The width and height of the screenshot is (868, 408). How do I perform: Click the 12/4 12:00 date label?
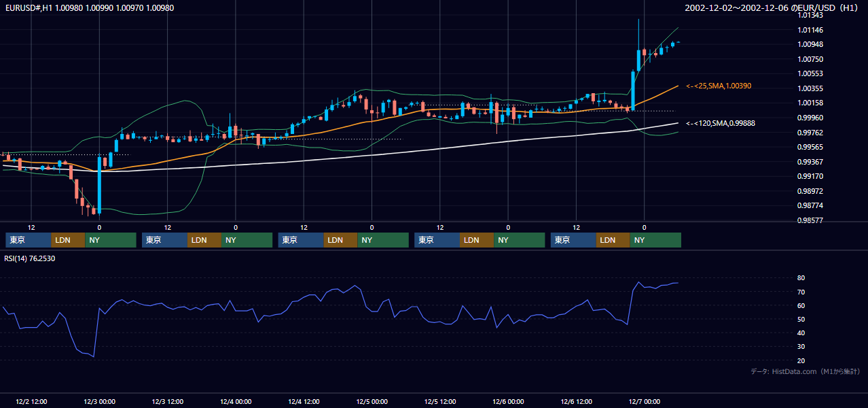(x=304, y=402)
